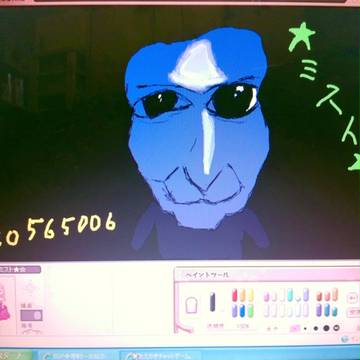360x360 pixels.
Task: Pick the lavender pastel crayon color
Action: (x=306, y=295)
